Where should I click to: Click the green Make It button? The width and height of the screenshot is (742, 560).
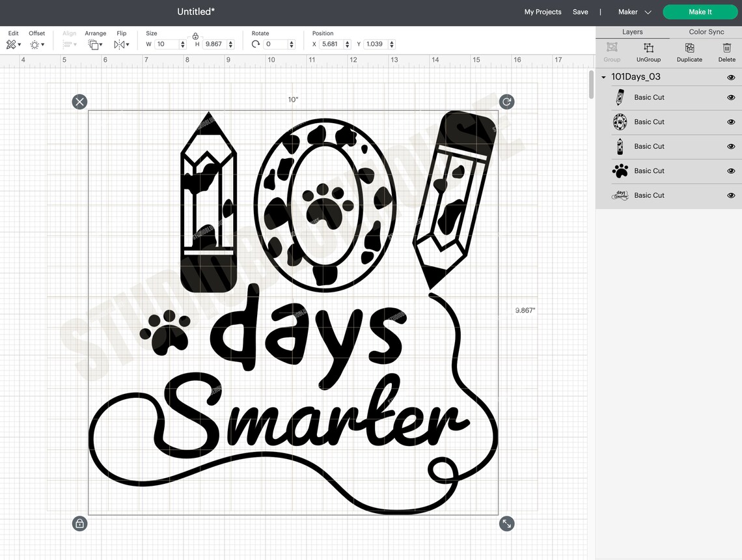click(x=700, y=11)
